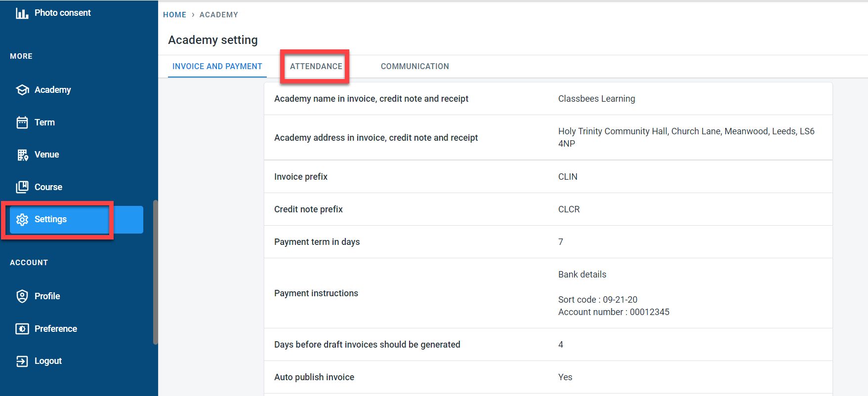The height and width of the screenshot is (396, 868).
Task: Go to Home via breadcrumb link
Action: point(174,15)
